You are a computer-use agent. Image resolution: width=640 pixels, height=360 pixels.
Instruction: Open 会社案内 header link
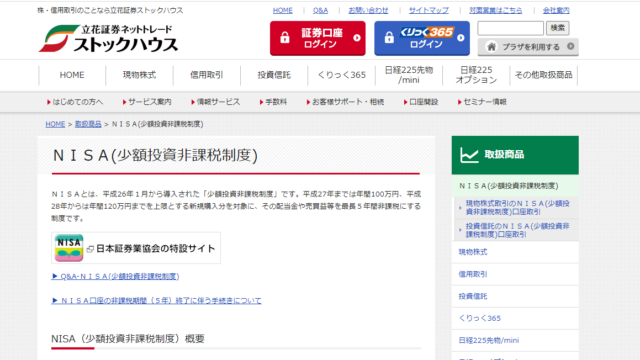tap(556, 10)
